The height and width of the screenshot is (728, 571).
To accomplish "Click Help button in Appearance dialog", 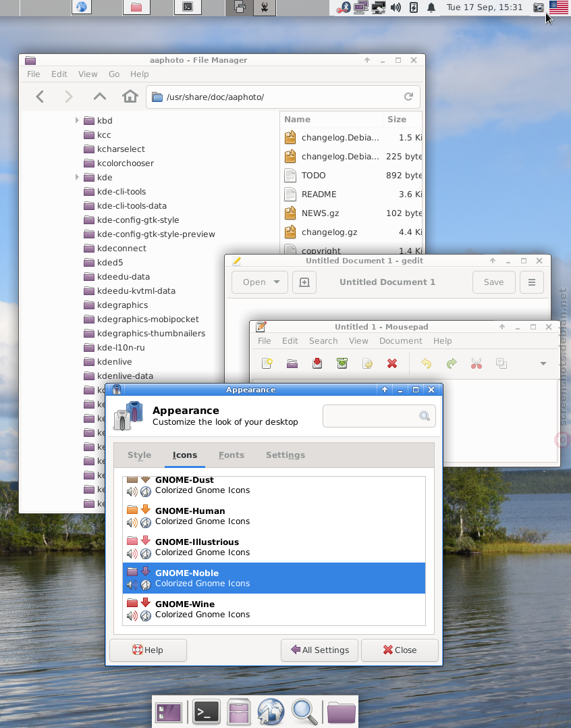I will pyautogui.click(x=148, y=650).
